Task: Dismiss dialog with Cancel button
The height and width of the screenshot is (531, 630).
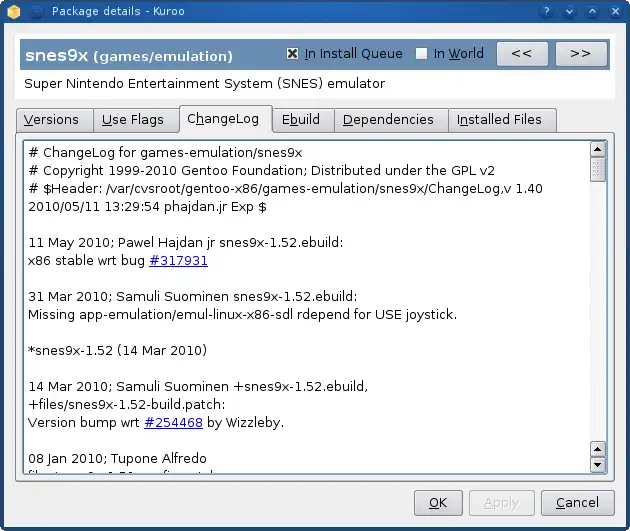Action: (x=578, y=503)
